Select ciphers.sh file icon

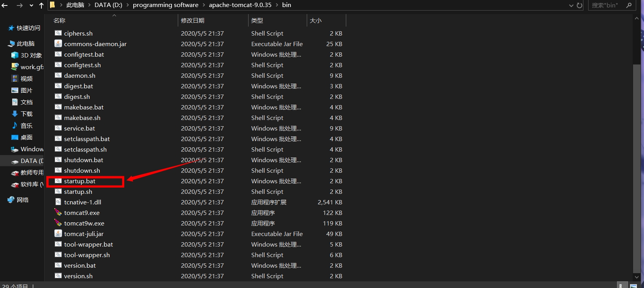(x=58, y=33)
